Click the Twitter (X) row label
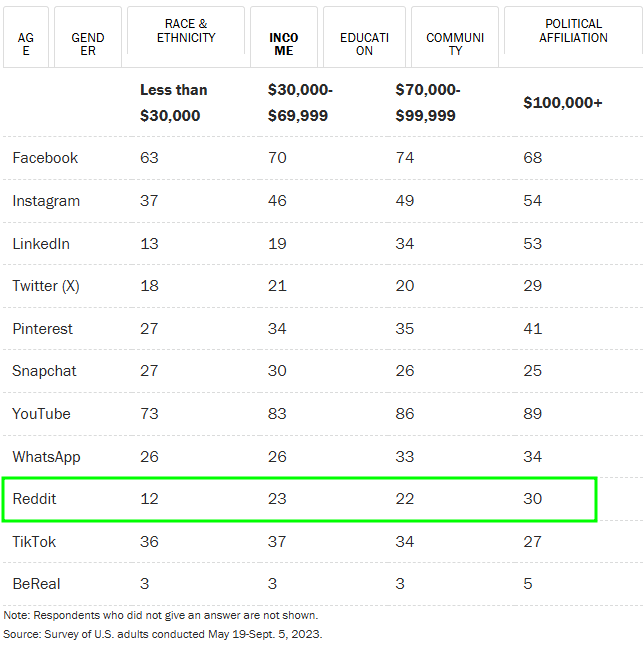The width and height of the screenshot is (644, 646). pos(46,286)
